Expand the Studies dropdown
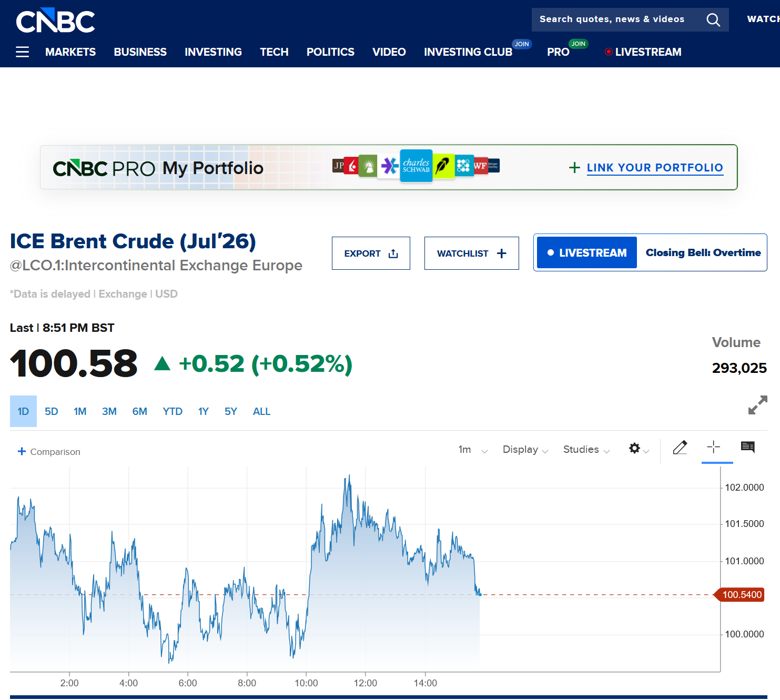This screenshot has height=700, width=780. click(586, 450)
